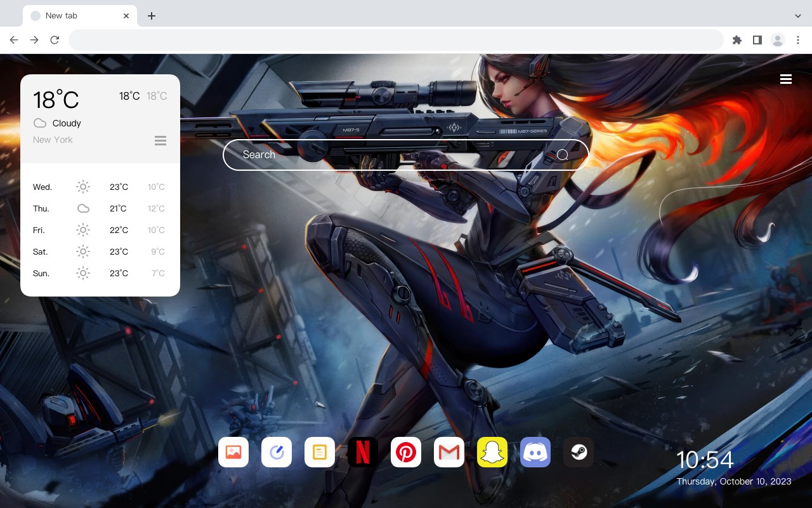812x508 pixels.
Task: Select the Thu. forecast row label
Action: [x=41, y=209]
